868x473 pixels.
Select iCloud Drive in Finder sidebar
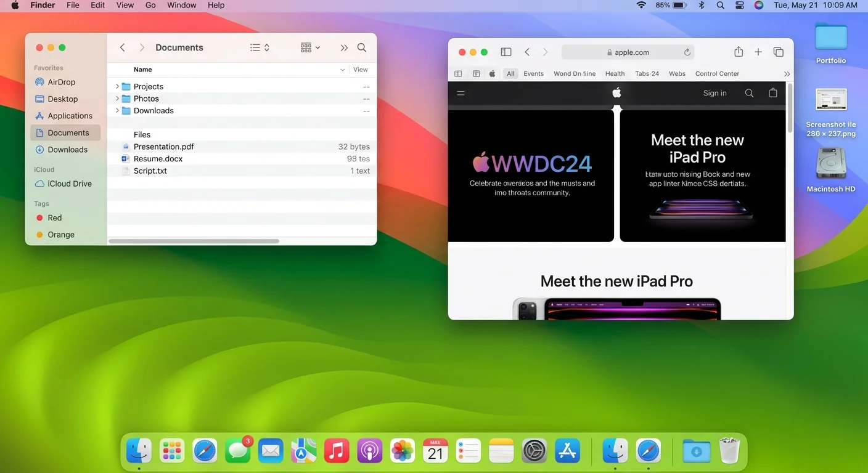coord(65,184)
